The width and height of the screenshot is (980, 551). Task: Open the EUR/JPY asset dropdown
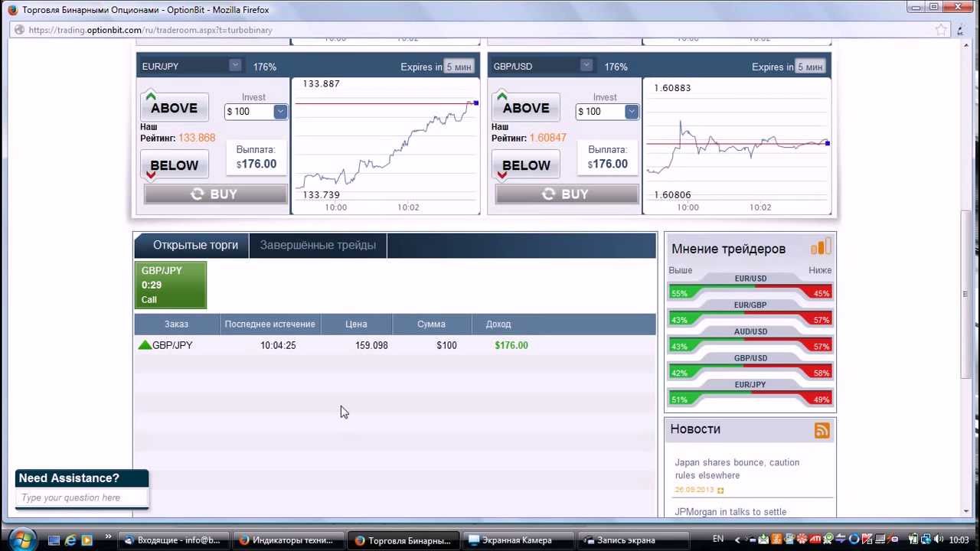235,66
